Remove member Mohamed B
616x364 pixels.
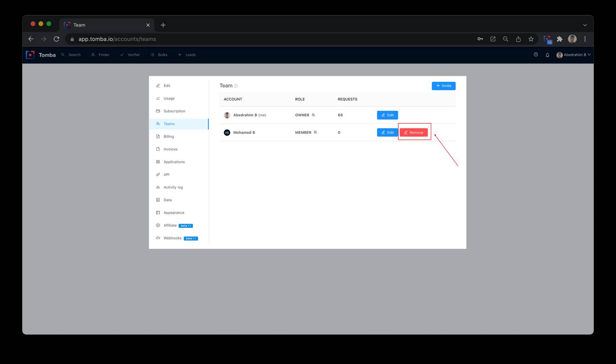click(414, 133)
